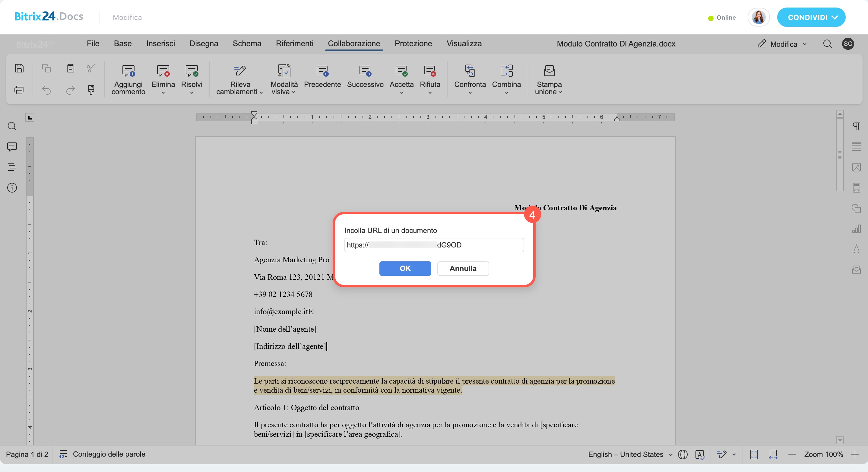
Task: Click the Print icon in toolbar
Action: coord(19,90)
